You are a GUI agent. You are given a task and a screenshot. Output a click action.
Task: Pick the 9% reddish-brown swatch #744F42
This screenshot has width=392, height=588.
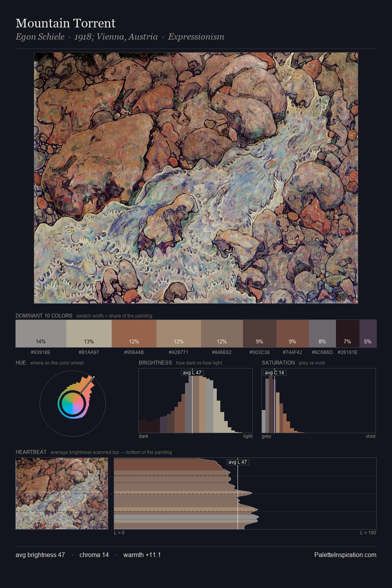point(292,334)
